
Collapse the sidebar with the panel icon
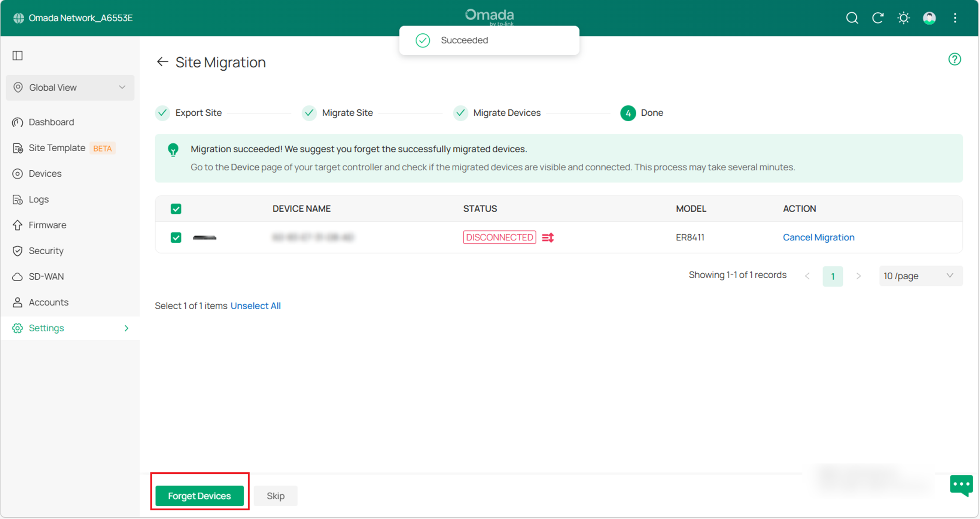18,56
